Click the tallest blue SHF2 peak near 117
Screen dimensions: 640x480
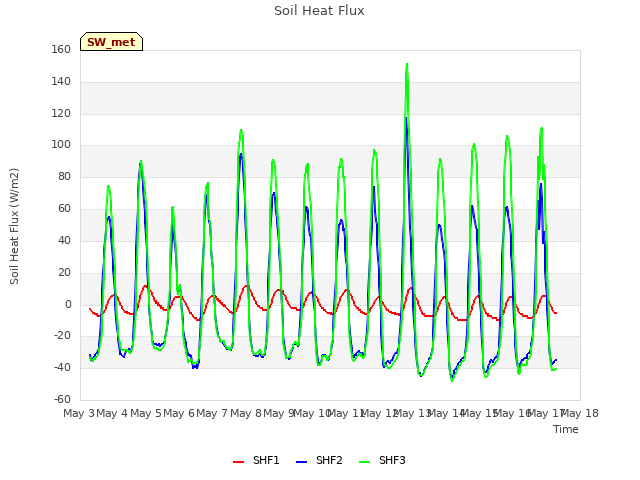[x=406, y=119]
